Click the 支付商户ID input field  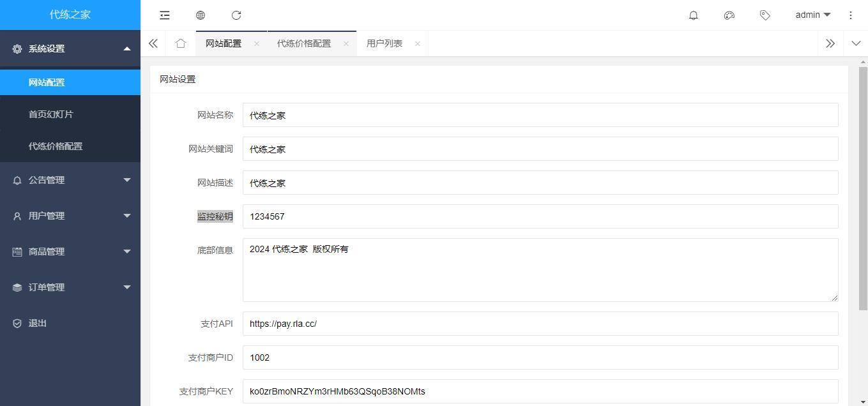click(540, 357)
